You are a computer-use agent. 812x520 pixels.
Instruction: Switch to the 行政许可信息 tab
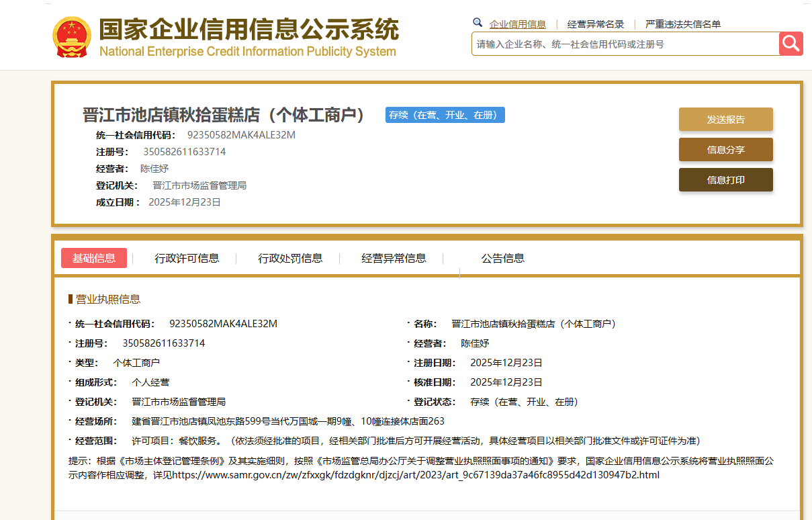tap(187, 258)
